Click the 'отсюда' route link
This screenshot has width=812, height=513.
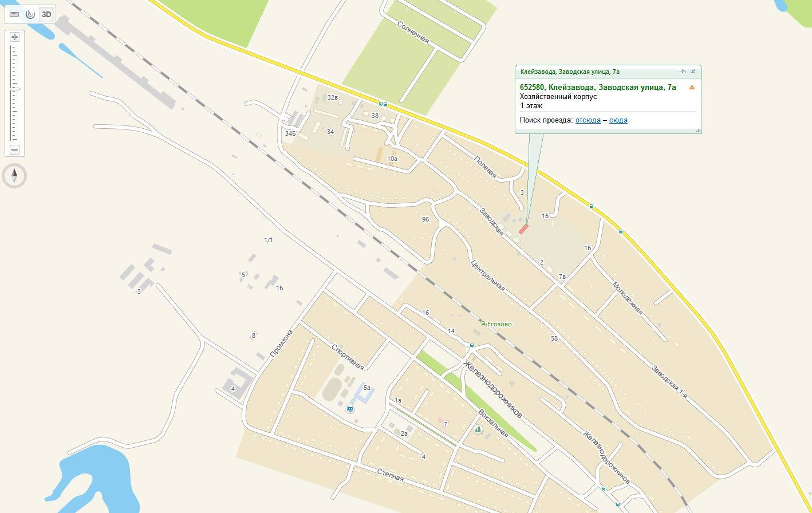[x=588, y=120]
